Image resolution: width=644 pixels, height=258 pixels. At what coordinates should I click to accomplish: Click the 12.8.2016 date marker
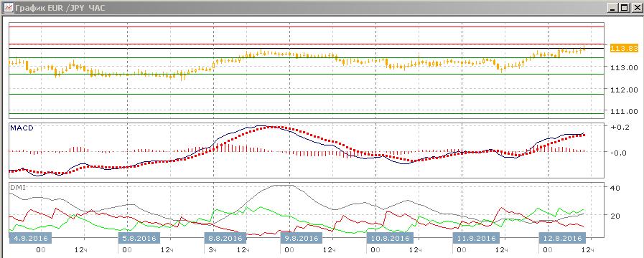coord(561,238)
